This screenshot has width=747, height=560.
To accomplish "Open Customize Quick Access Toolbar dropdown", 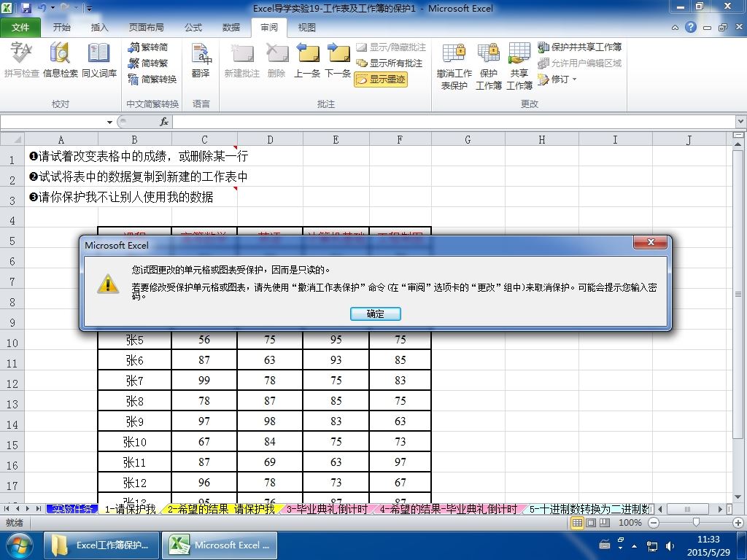I will pos(89,8).
